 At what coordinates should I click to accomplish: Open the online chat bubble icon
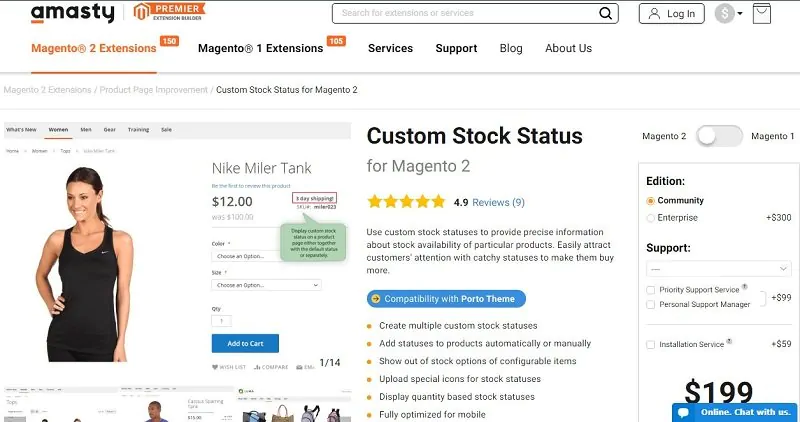685,412
